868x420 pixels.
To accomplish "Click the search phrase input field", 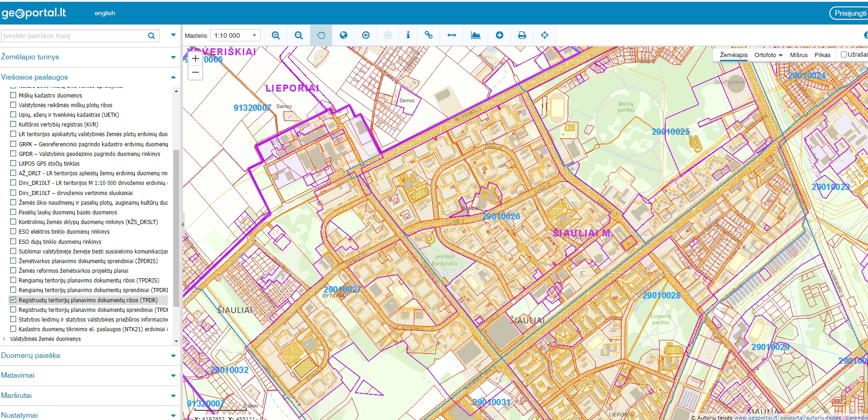I will tap(74, 36).
